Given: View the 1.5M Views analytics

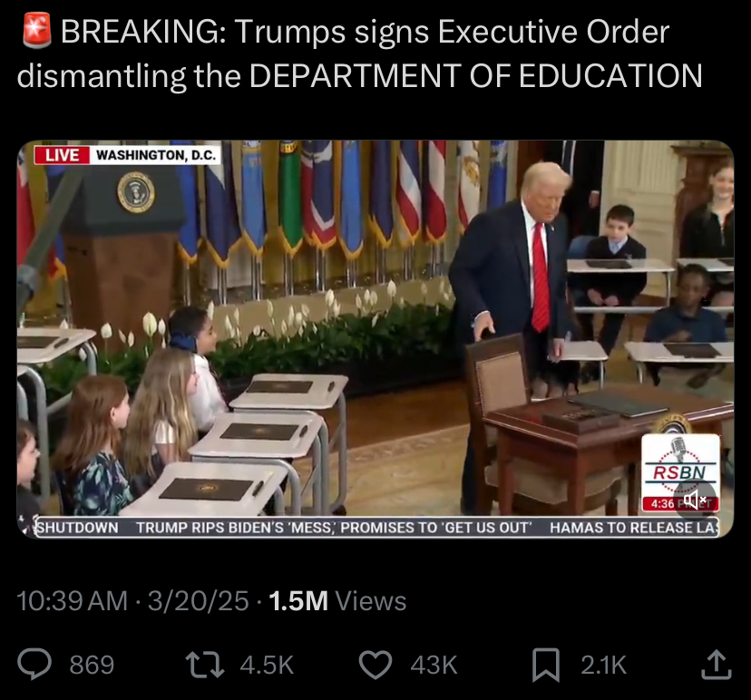Looking at the screenshot, I should pyautogui.click(x=337, y=601).
